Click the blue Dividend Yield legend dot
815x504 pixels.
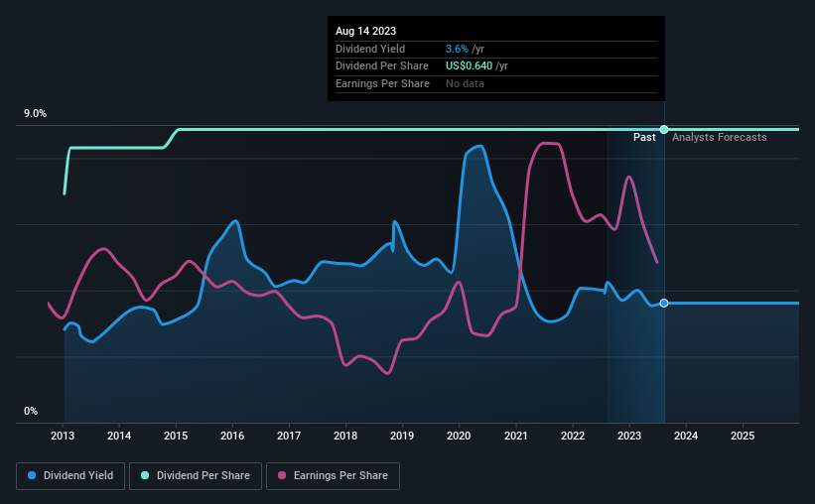click(32, 475)
